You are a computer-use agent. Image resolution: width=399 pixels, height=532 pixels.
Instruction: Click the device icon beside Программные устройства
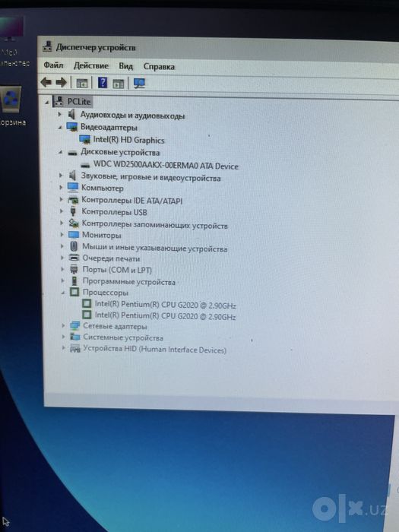[74, 281]
